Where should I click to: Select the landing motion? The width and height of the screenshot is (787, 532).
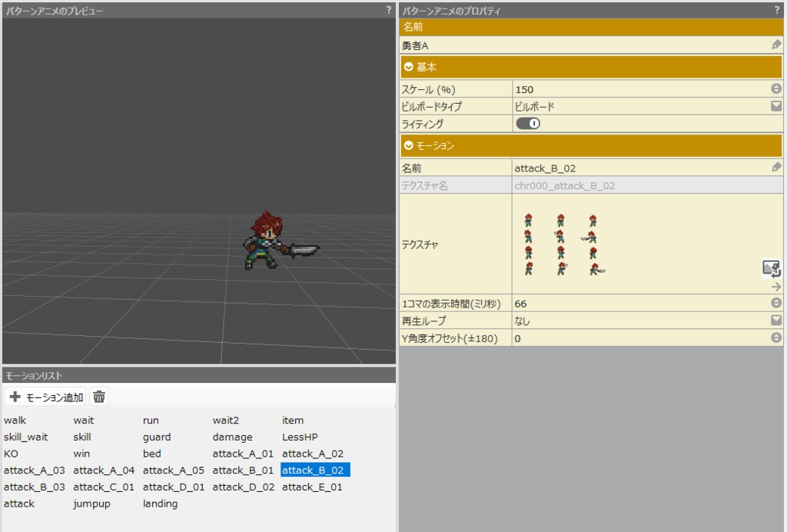point(160,504)
